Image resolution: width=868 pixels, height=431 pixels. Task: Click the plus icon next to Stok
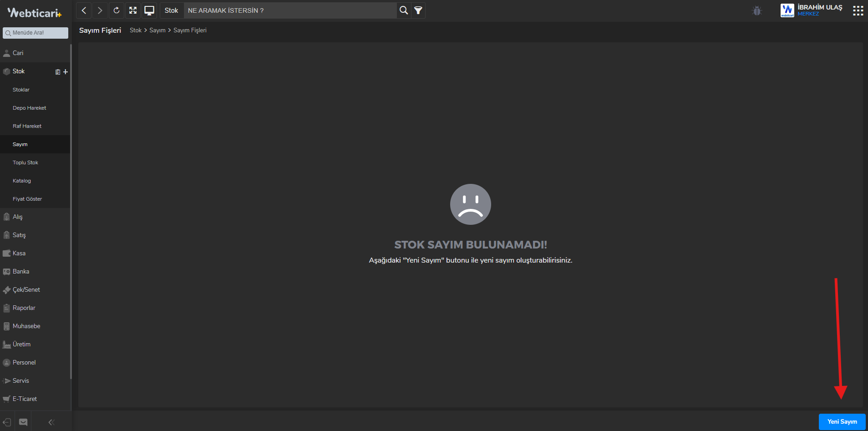66,72
